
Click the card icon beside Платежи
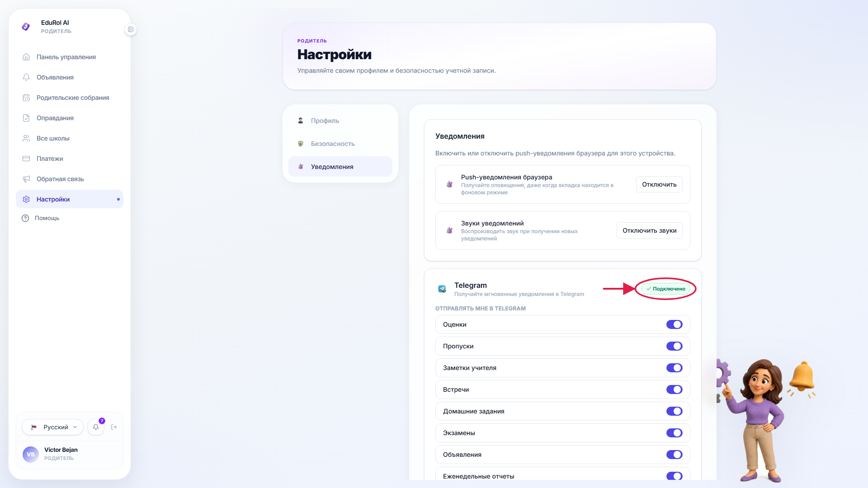(x=26, y=159)
